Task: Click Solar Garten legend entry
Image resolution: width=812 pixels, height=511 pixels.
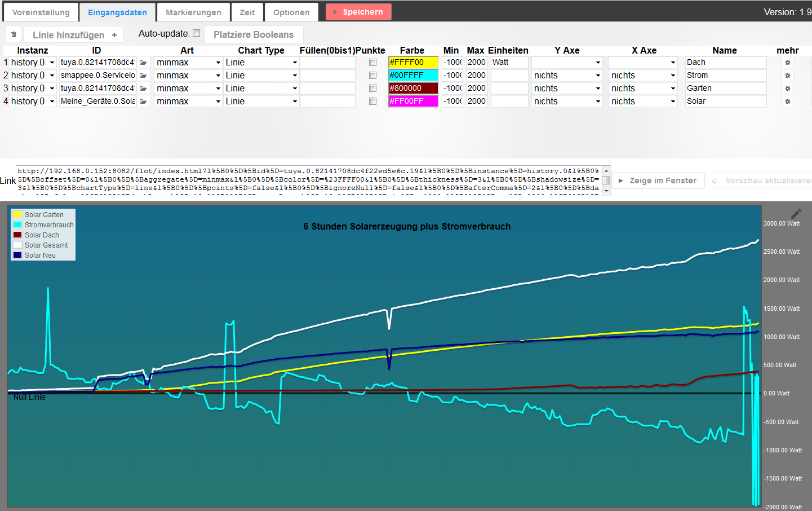Action: [44, 215]
